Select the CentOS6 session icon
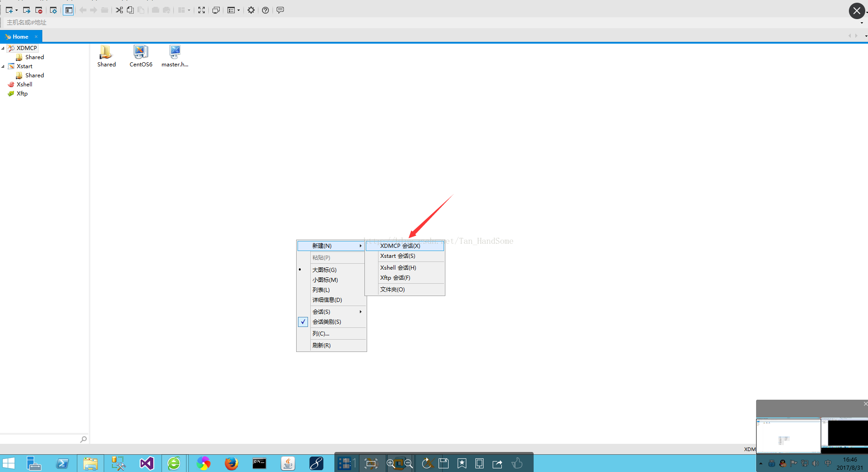 point(141,56)
